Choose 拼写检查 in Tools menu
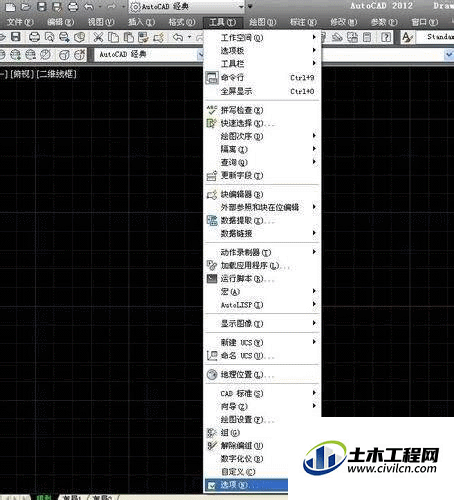Viewport: 454px width, 500px height. pos(262,110)
